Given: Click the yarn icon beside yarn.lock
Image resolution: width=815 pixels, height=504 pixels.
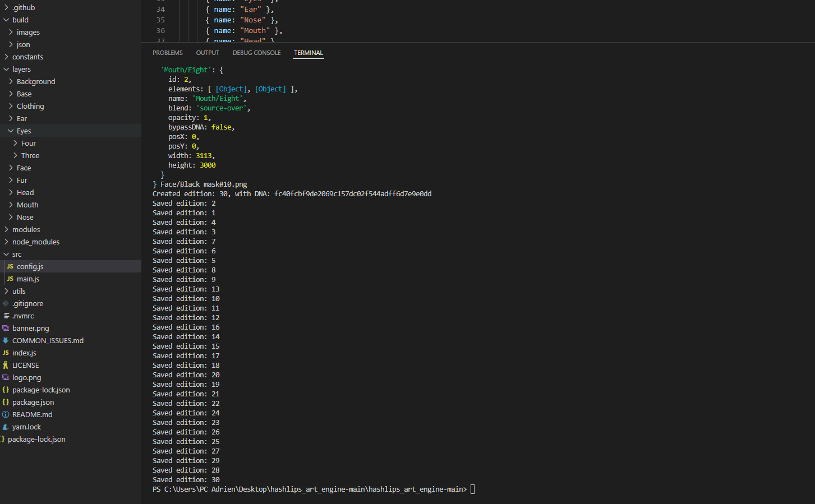Looking at the screenshot, I should tap(6, 427).
